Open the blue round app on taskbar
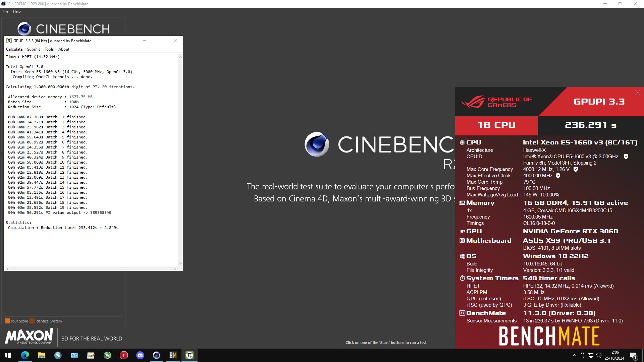The image size is (644, 362). 58,355
